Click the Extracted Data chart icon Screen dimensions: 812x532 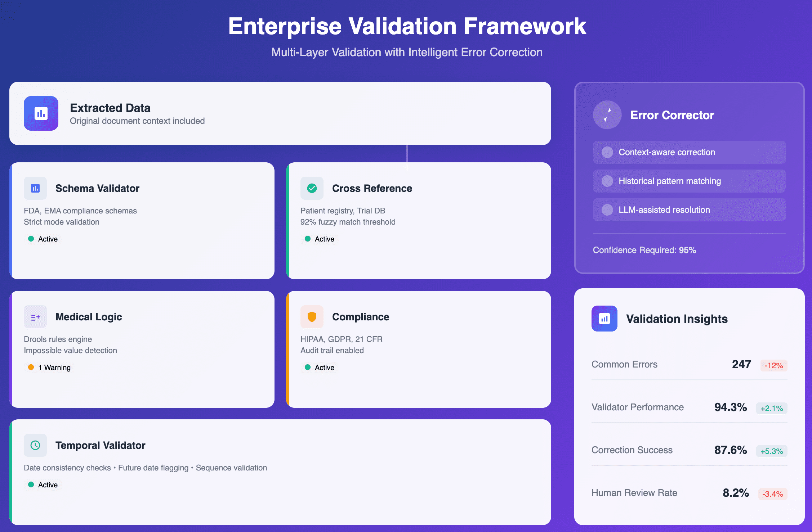[41, 113]
